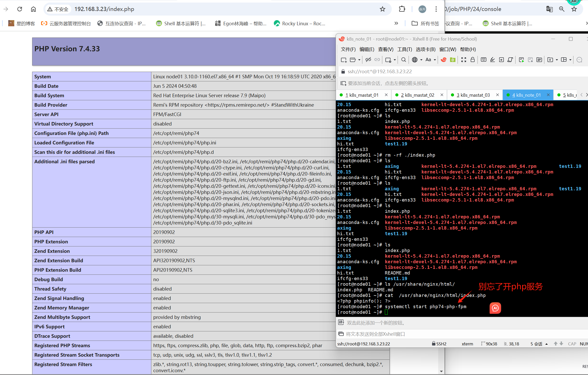The width and height of the screenshot is (588, 375).
Task: Open the 窗口(W) menu in Xshell
Action: click(448, 49)
